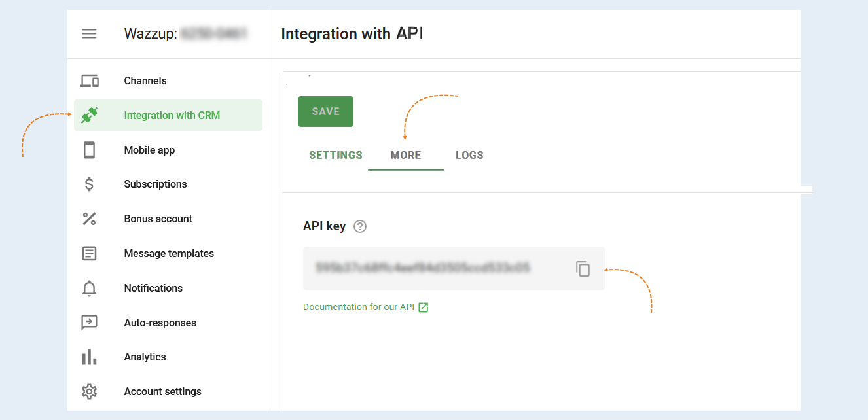This screenshot has width=868, height=420.
Task: Open the Analytics section
Action: 168,357
